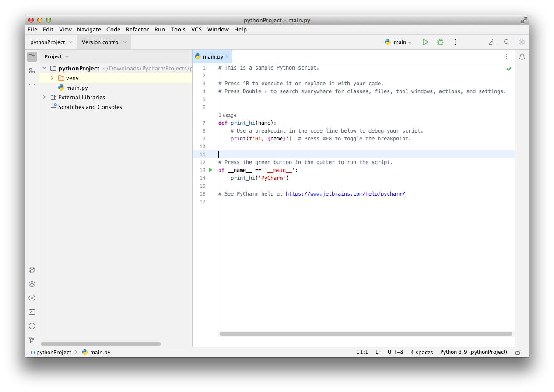Expand External Libraries node
This screenshot has height=392, width=554.
tap(44, 97)
